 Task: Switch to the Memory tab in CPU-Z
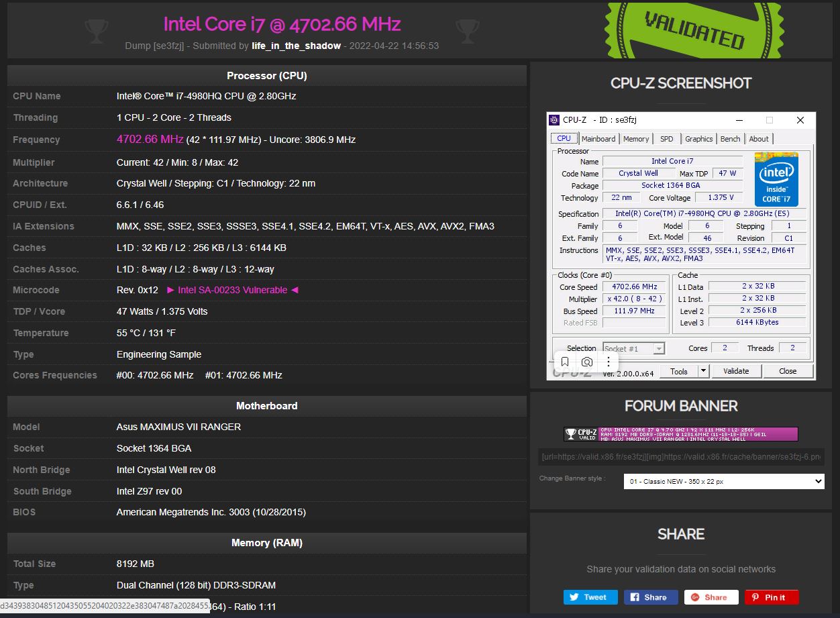(636, 139)
